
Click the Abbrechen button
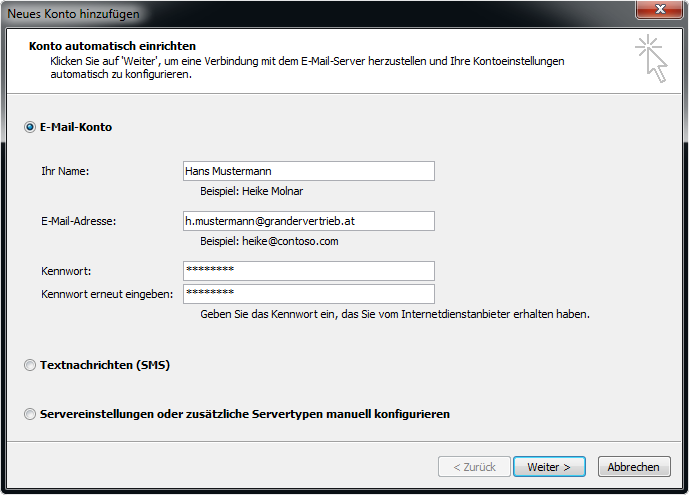tap(634, 466)
